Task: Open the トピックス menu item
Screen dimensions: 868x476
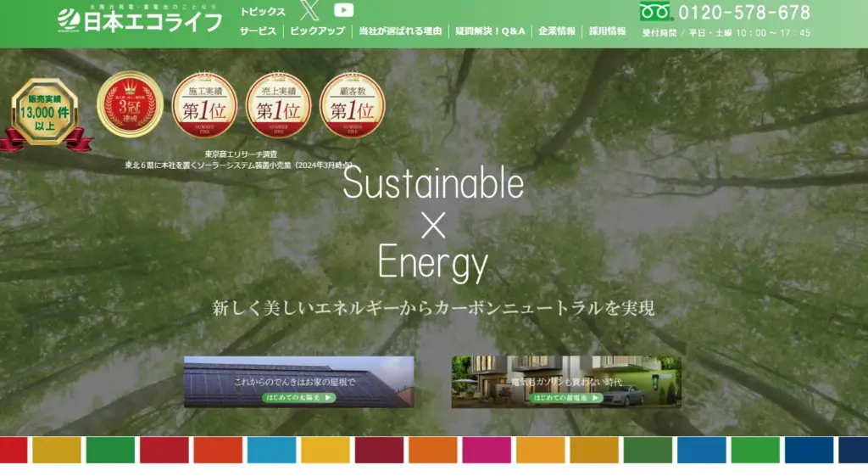Action: tap(263, 12)
